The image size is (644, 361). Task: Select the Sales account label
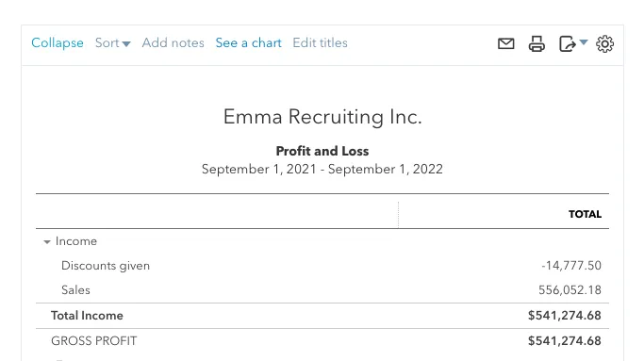click(x=75, y=290)
